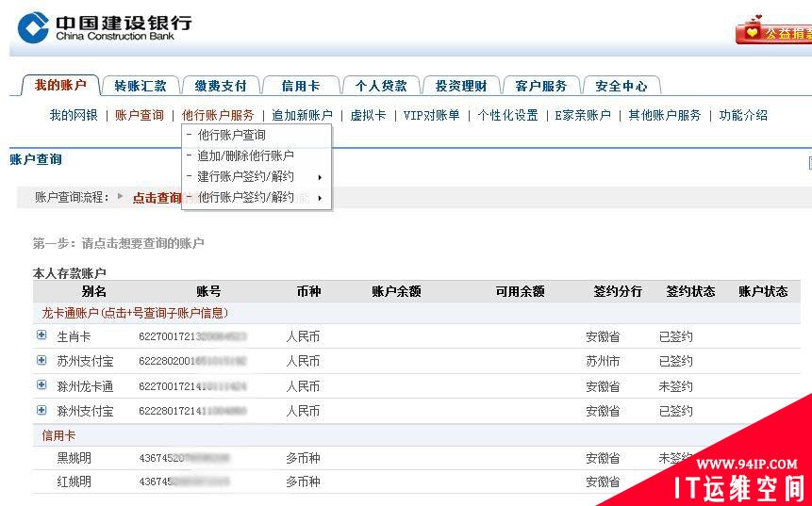The height and width of the screenshot is (506, 812).
Task: Click the 点击查询 flow step
Action: point(157,198)
